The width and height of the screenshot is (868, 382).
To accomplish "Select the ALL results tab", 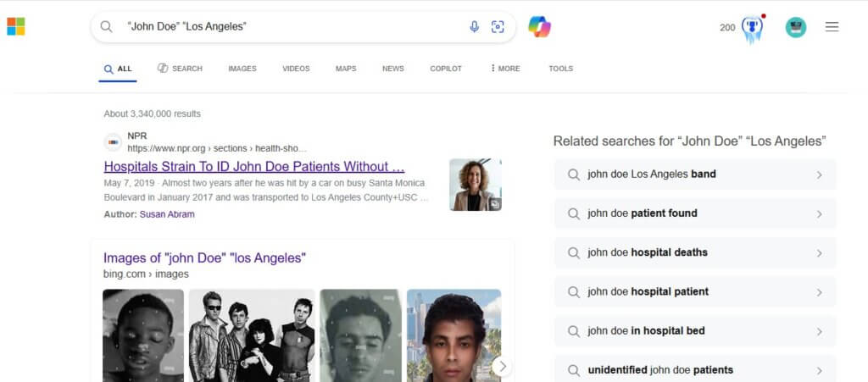I will [118, 69].
